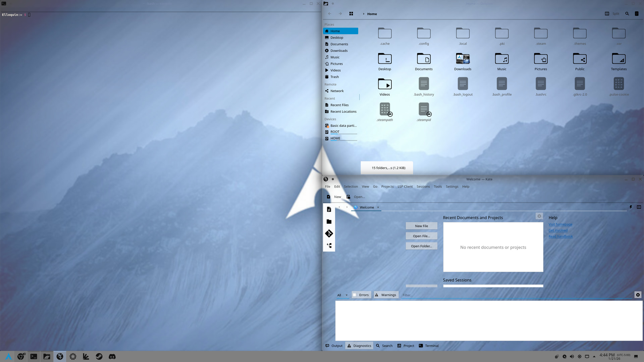
Task: Click the clear button in diagnostics filter
Action: 638,295
